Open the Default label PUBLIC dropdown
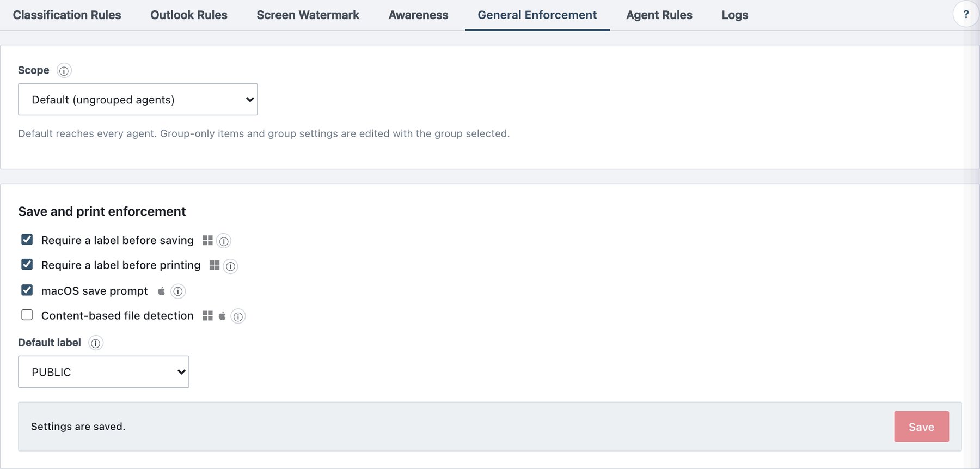The width and height of the screenshot is (980, 469). click(x=103, y=372)
